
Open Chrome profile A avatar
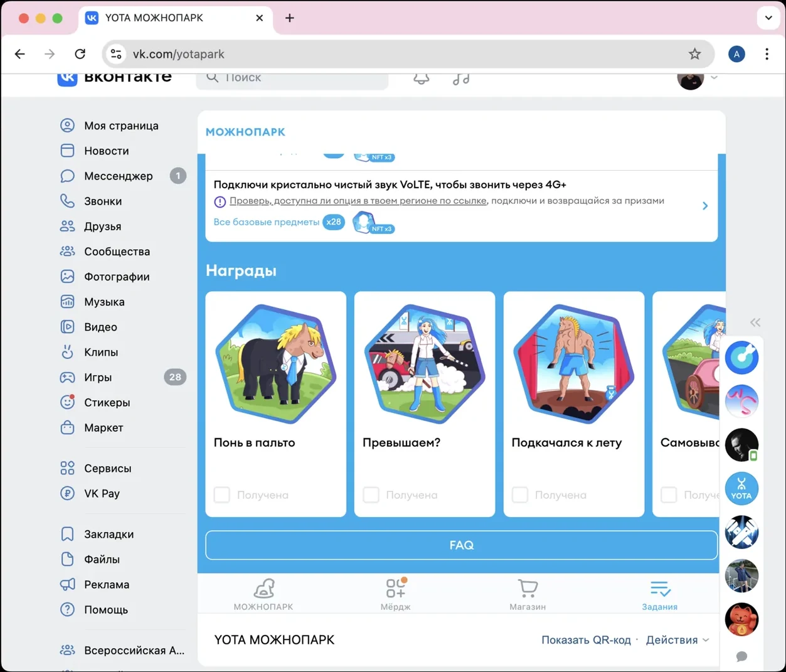coord(736,54)
